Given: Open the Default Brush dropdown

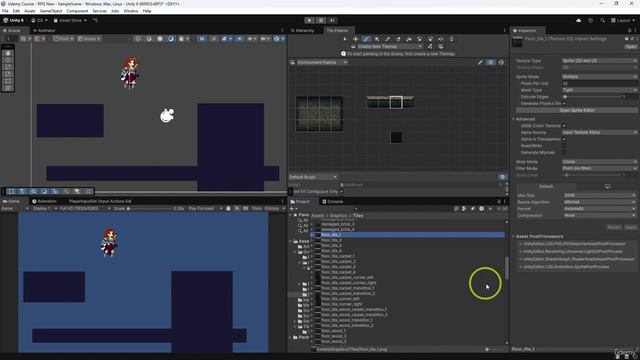Looking at the screenshot, I should point(313,177).
